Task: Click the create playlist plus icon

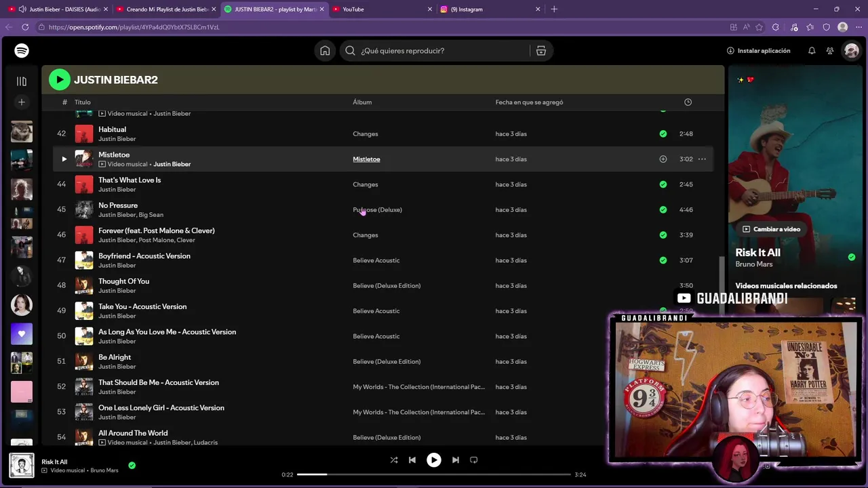Action: (22, 102)
